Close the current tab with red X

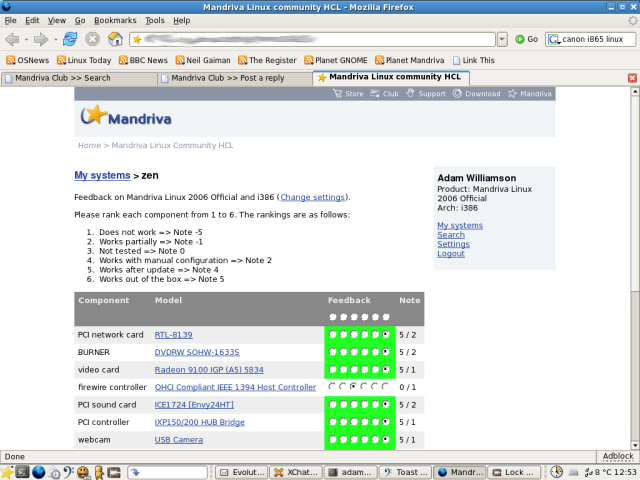pyautogui.click(x=632, y=78)
